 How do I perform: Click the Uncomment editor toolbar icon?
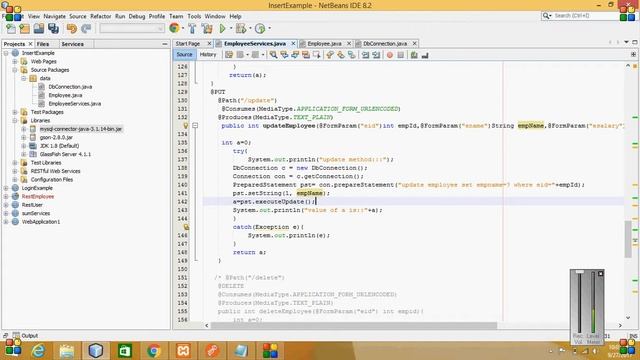point(425,55)
